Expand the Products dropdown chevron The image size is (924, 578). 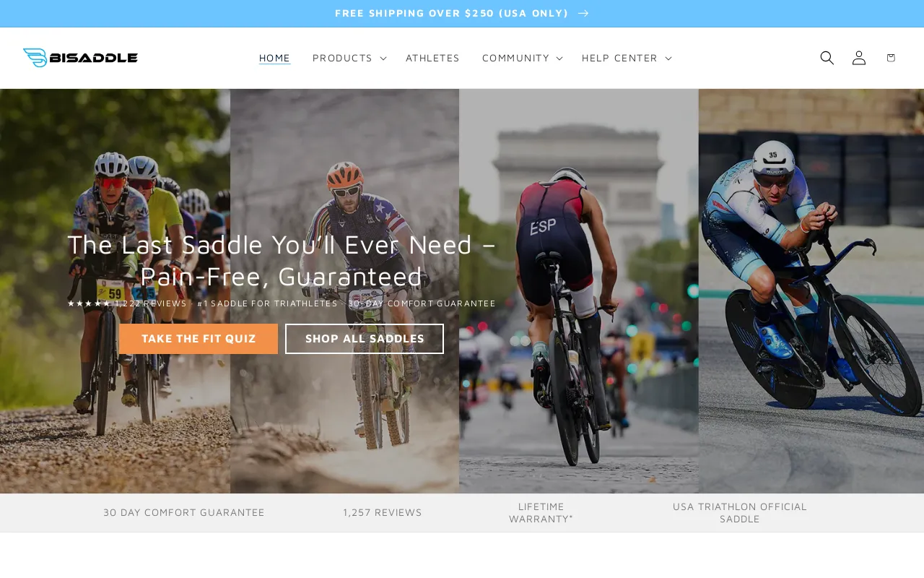click(383, 58)
